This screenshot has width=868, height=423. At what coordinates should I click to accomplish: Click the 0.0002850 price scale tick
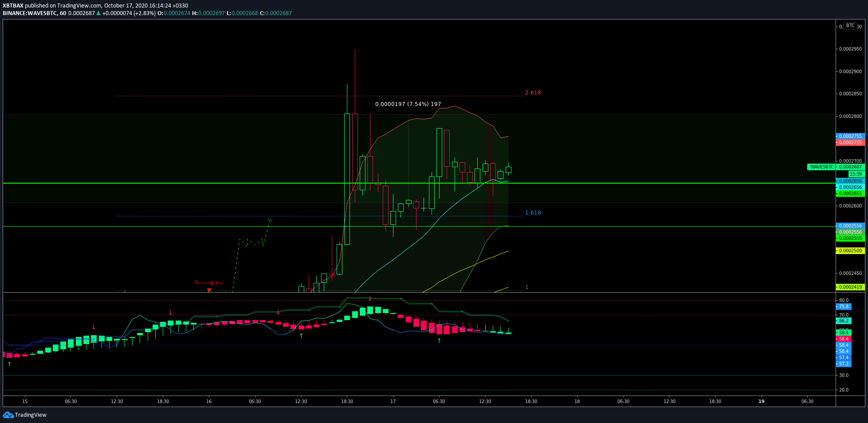(850, 94)
